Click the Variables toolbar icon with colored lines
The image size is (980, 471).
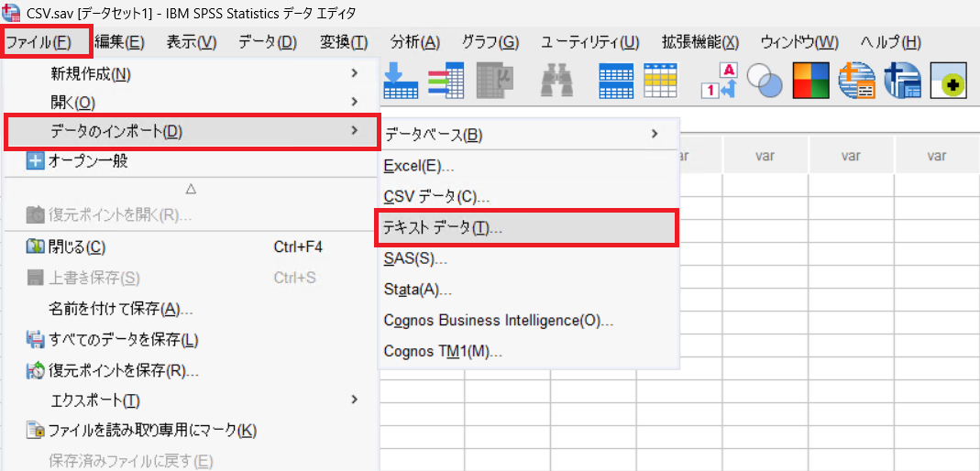pos(446,81)
